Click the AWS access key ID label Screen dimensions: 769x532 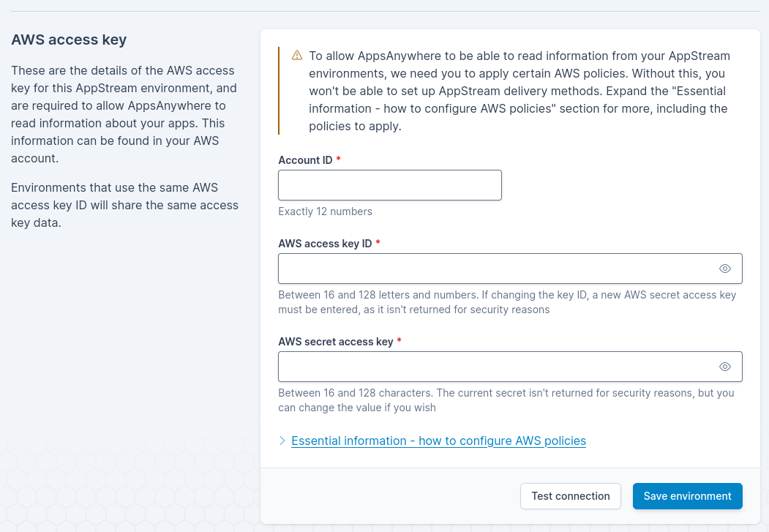pos(325,244)
